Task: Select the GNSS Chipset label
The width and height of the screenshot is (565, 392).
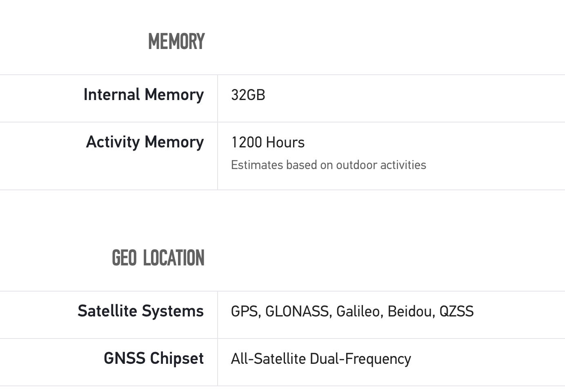Action: [153, 359]
